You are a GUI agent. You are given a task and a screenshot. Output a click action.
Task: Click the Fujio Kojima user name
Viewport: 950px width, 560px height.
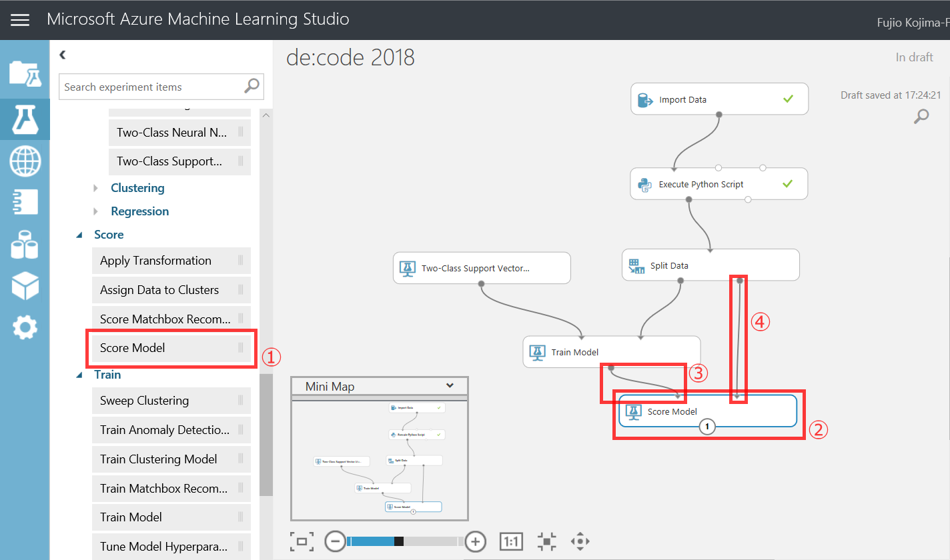pyautogui.click(x=913, y=23)
